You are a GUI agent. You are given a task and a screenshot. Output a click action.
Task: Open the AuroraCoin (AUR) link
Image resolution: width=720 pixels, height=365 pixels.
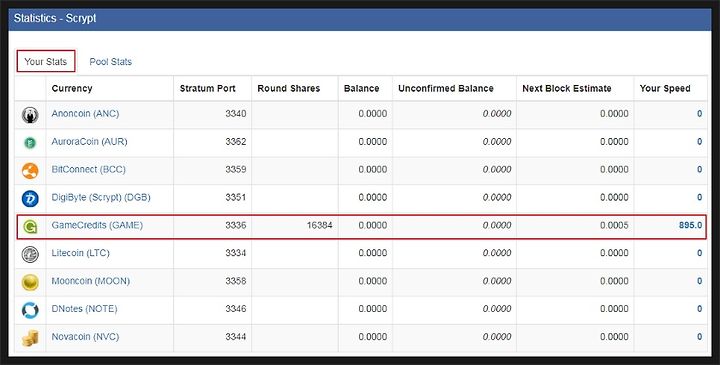89,141
